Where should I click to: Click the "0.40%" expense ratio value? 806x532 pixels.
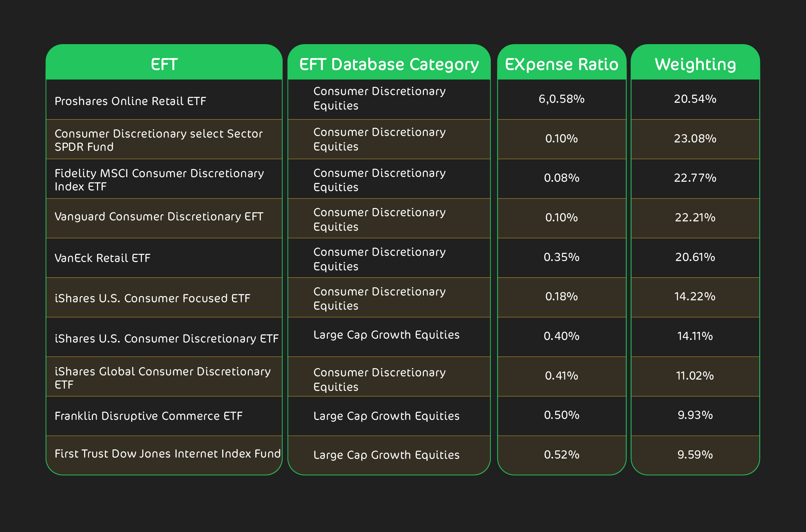point(561,336)
